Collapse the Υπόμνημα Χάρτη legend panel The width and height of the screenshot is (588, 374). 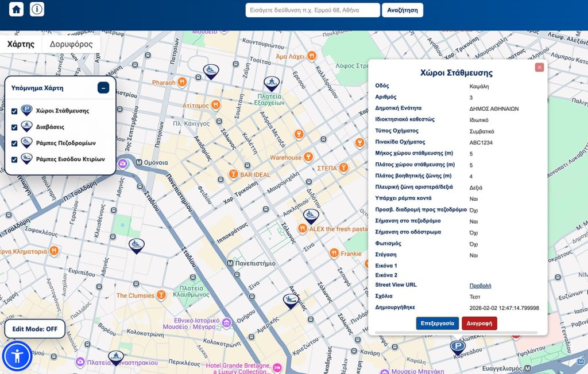coord(103,88)
